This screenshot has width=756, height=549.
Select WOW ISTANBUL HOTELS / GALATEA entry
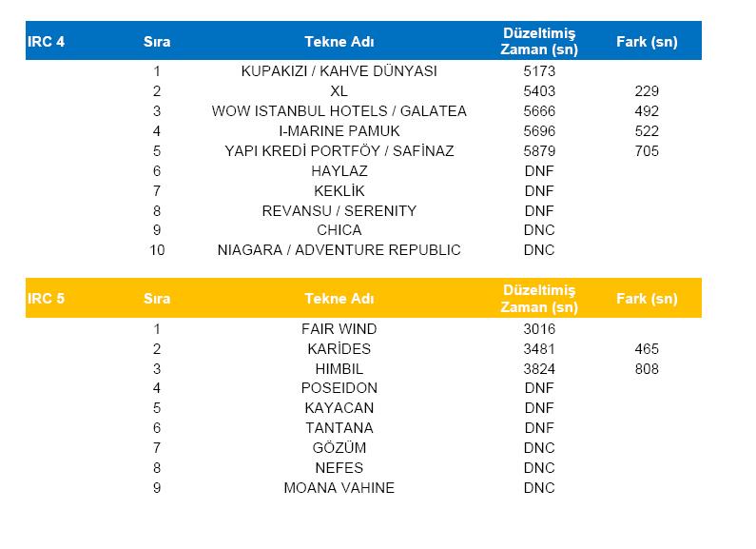coord(339,111)
